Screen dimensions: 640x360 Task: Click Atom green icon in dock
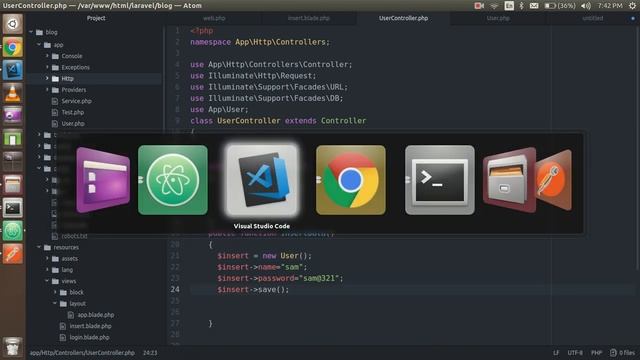point(13,231)
